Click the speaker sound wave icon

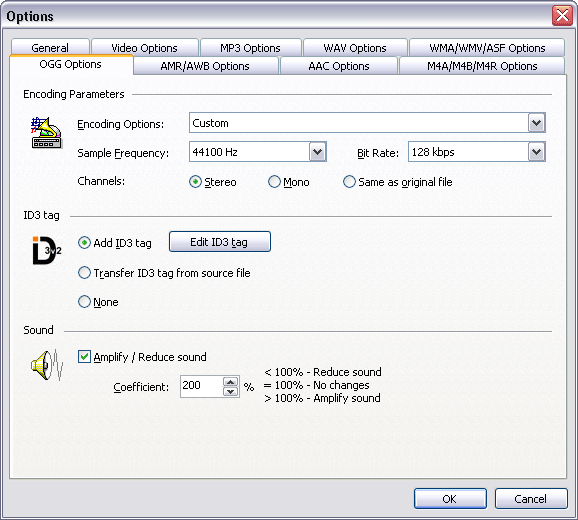pos(47,365)
